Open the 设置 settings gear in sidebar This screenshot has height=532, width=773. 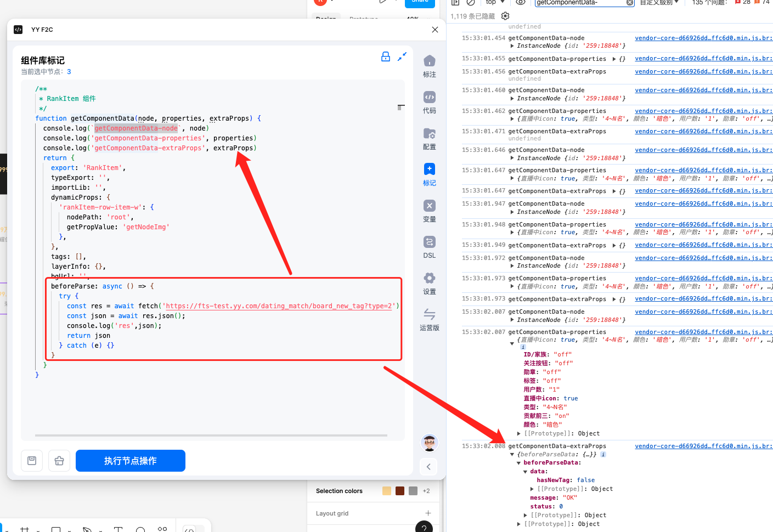click(430, 279)
